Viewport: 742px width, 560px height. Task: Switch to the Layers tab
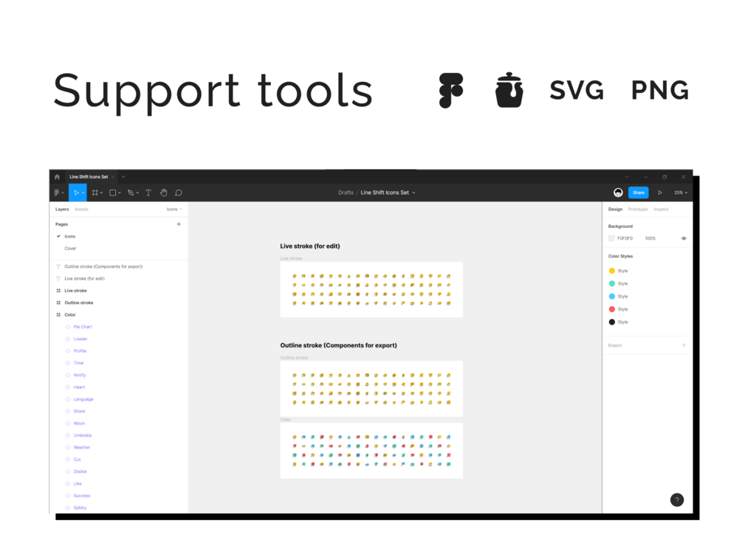click(x=62, y=209)
